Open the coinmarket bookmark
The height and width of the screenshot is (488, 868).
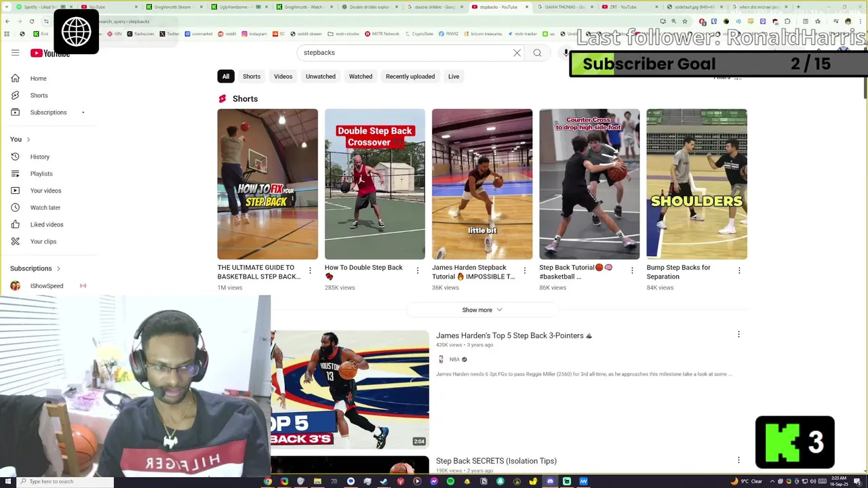point(199,34)
